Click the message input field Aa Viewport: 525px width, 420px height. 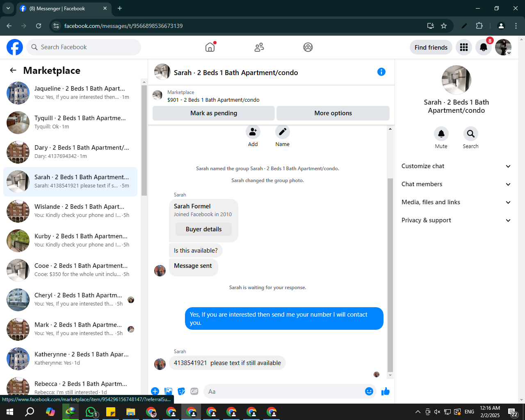[283, 391]
